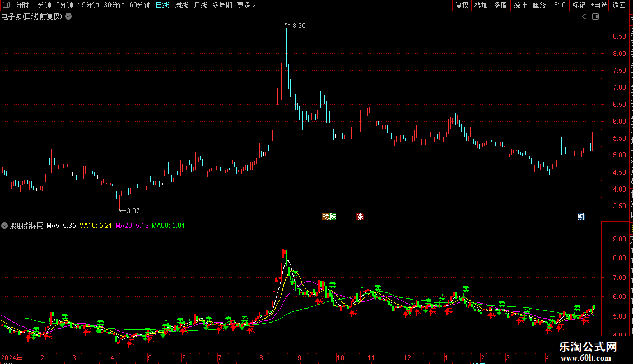Click the 8.50 price axis label
The image size is (633, 364).
(x=619, y=36)
